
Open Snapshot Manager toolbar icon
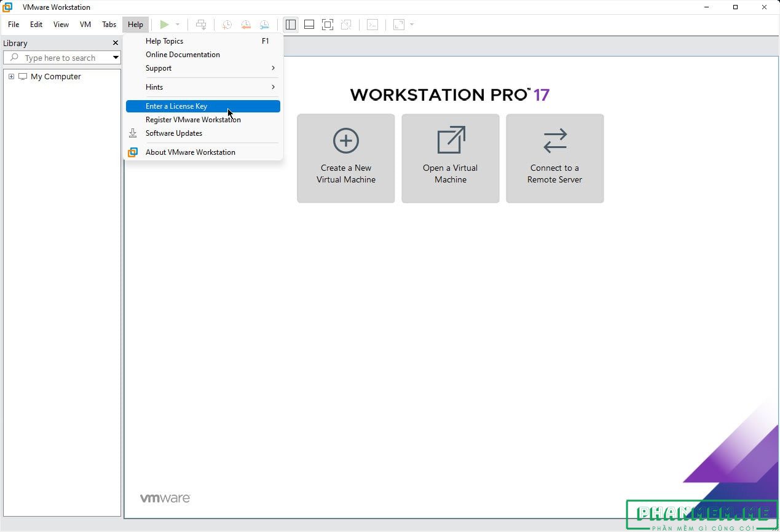point(264,25)
